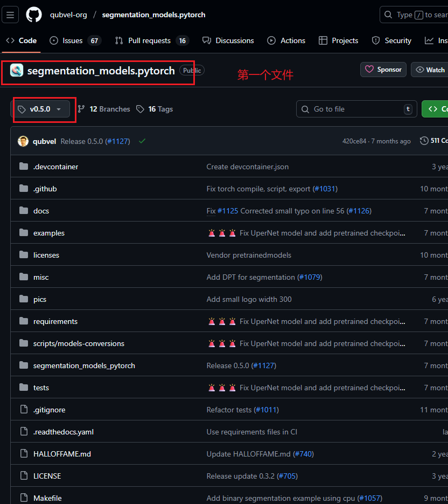The height and width of the screenshot is (504, 448).
Task: Open the segmentation_models_pytorch folder
Action: pos(84,366)
